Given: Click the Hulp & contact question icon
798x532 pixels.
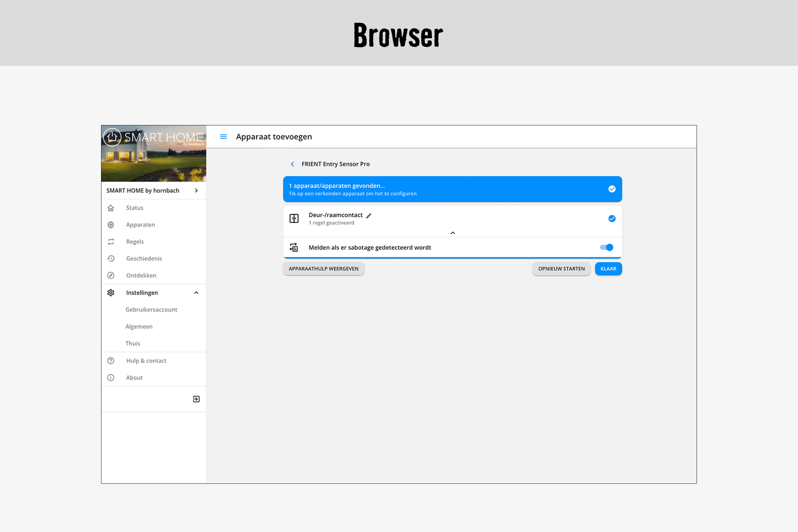Looking at the screenshot, I should [111, 361].
